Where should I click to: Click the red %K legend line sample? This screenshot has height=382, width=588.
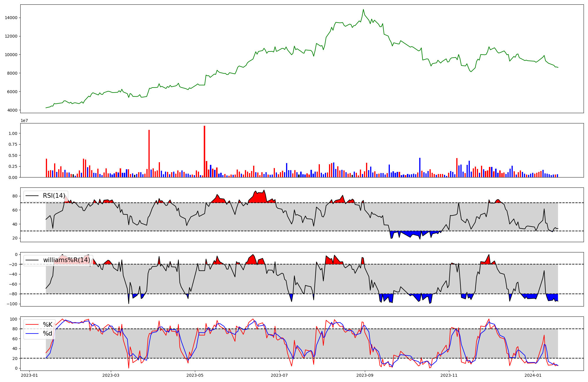32,325
